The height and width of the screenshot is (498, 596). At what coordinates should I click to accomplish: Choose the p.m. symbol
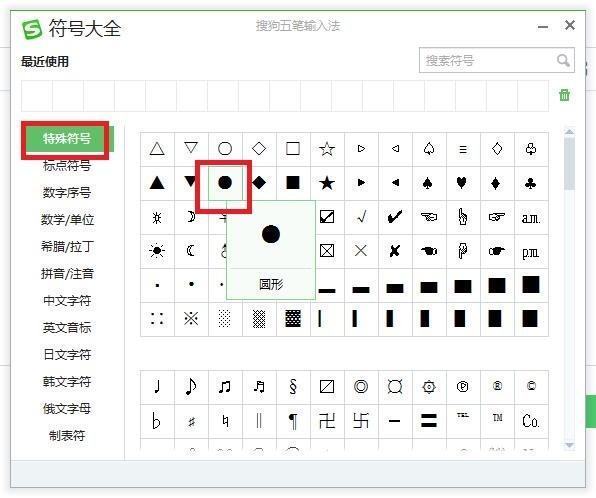(531, 252)
